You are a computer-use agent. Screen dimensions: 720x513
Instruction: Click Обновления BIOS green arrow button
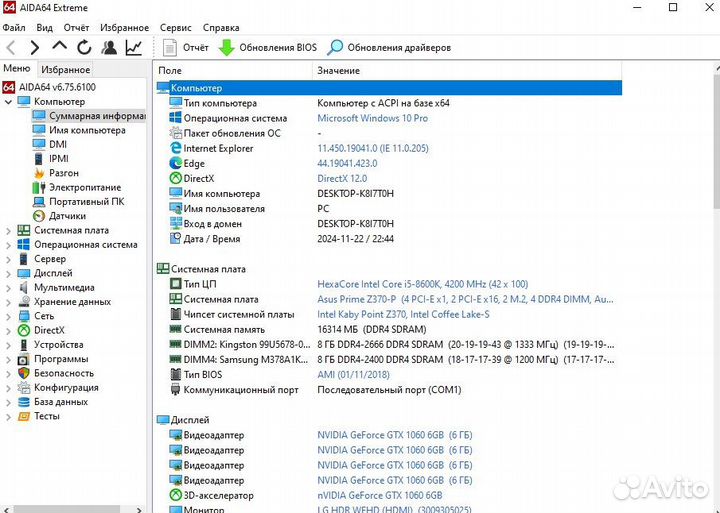pos(267,47)
